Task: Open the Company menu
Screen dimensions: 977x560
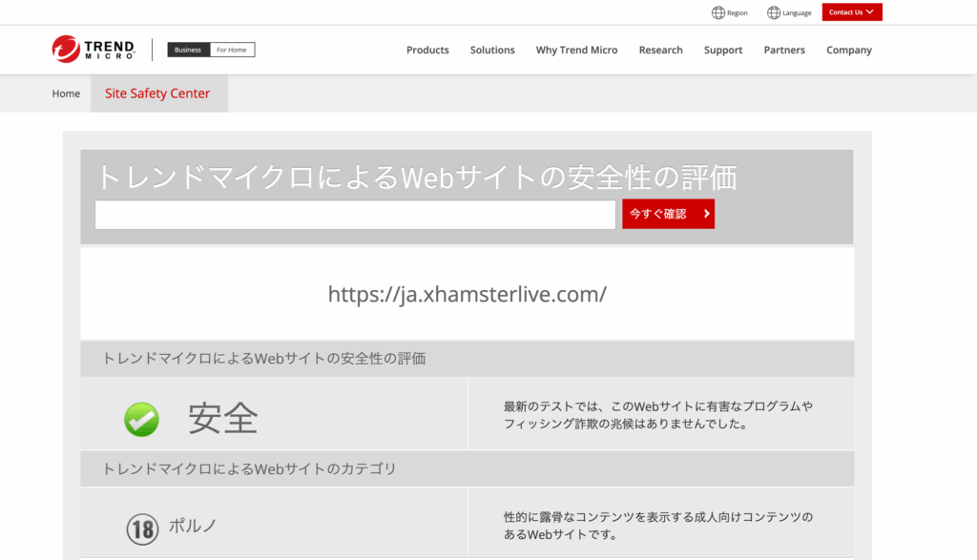Action: click(848, 50)
